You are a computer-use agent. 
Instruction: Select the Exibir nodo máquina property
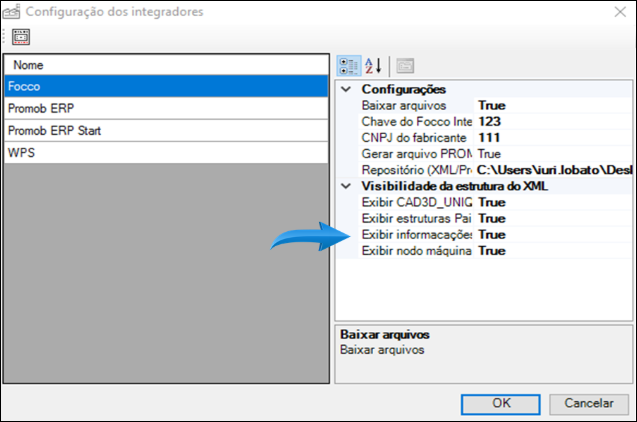(416, 251)
